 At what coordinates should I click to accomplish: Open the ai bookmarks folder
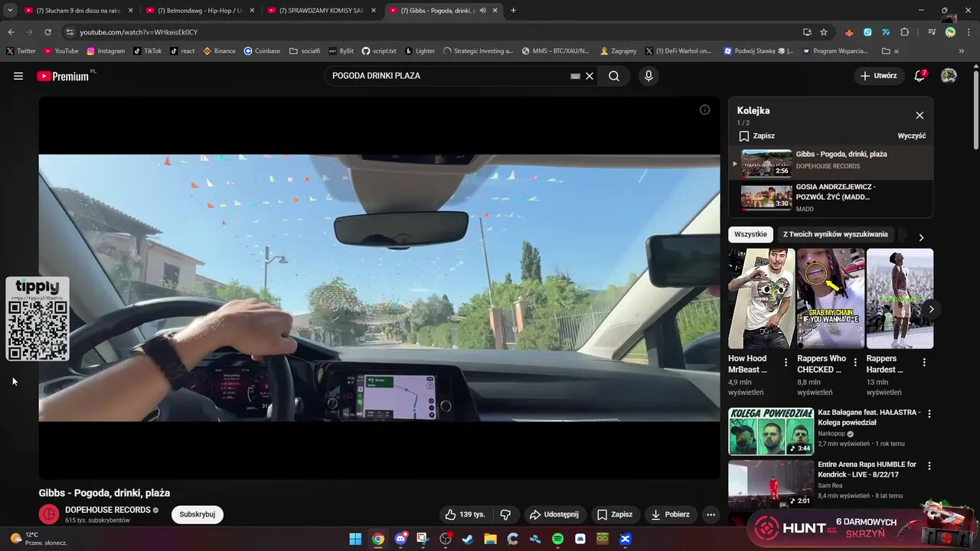pos(890,51)
